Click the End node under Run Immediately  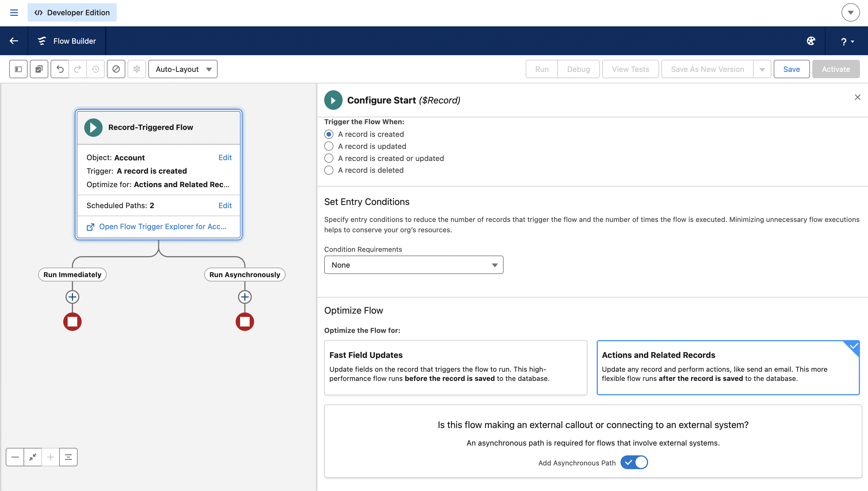coord(72,321)
